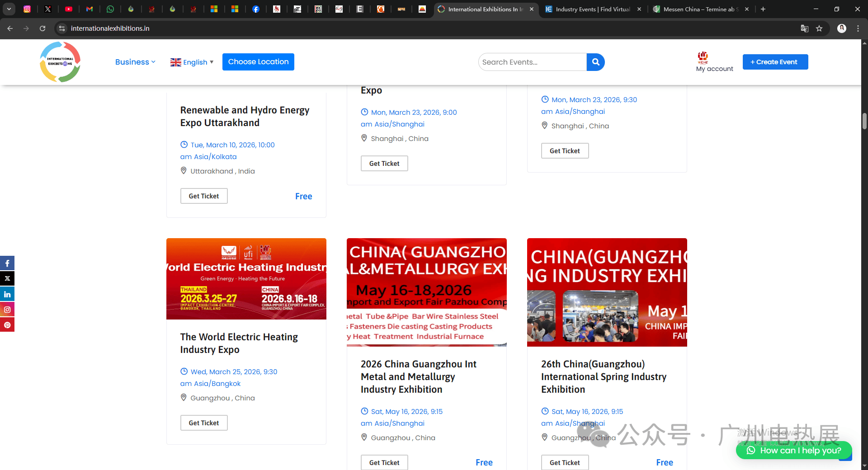Open the Metal and Metallurgy Exhibition banner
Image resolution: width=868 pixels, height=470 pixels.
pos(426,292)
